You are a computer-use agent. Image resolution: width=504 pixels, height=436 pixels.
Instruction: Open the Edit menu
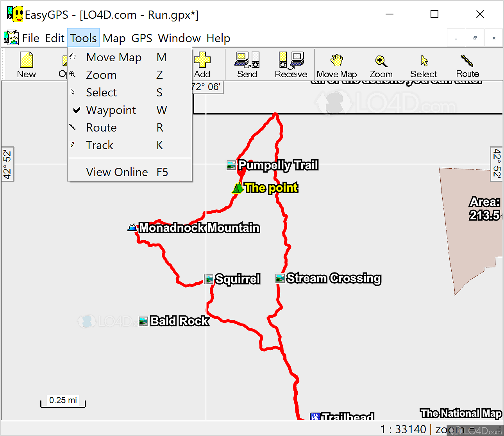tap(55, 38)
